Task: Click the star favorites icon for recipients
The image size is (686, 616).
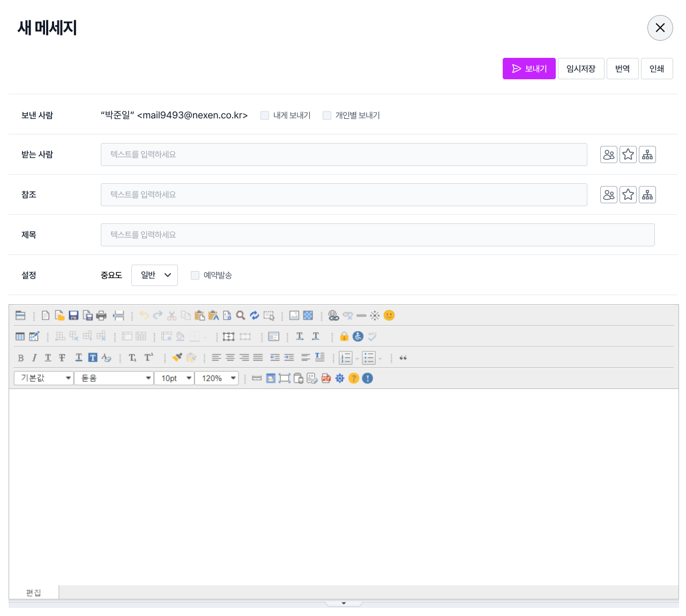Action: [628, 155]
